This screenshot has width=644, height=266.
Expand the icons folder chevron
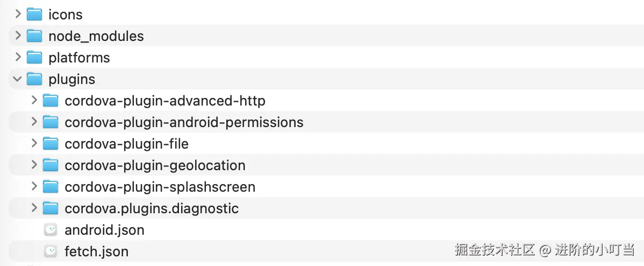click(x=18, y=15)
